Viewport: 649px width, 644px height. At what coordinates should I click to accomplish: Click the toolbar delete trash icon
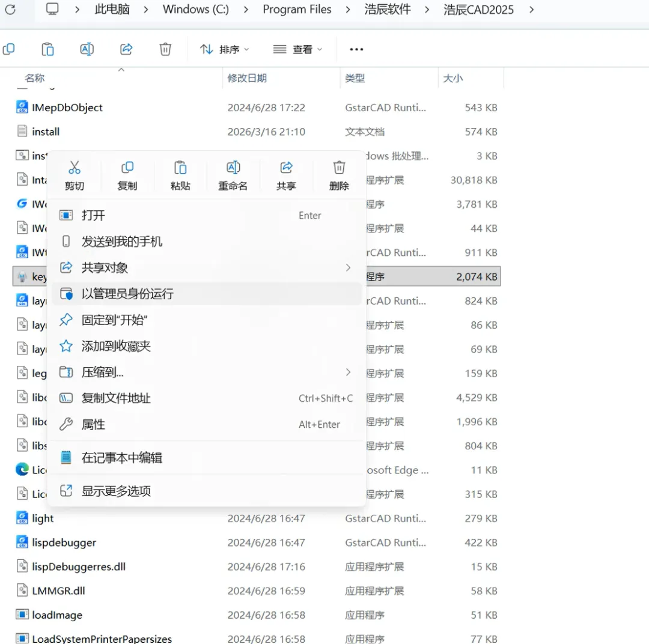[165, 49]
